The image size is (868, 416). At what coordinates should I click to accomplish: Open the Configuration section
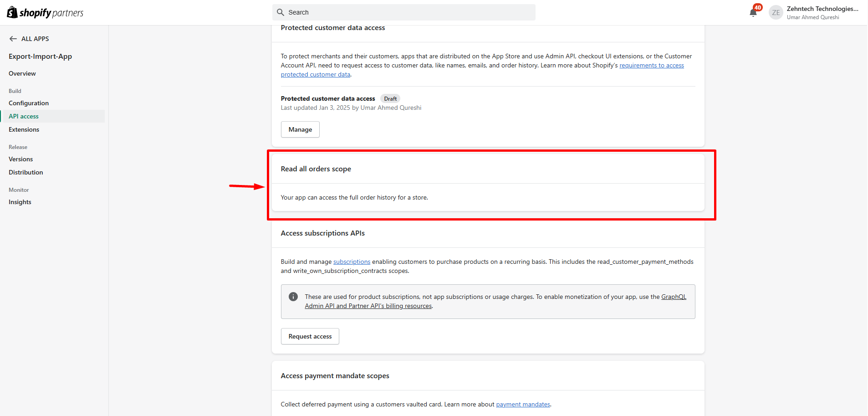pyautogui.click(x=29, y=103)
